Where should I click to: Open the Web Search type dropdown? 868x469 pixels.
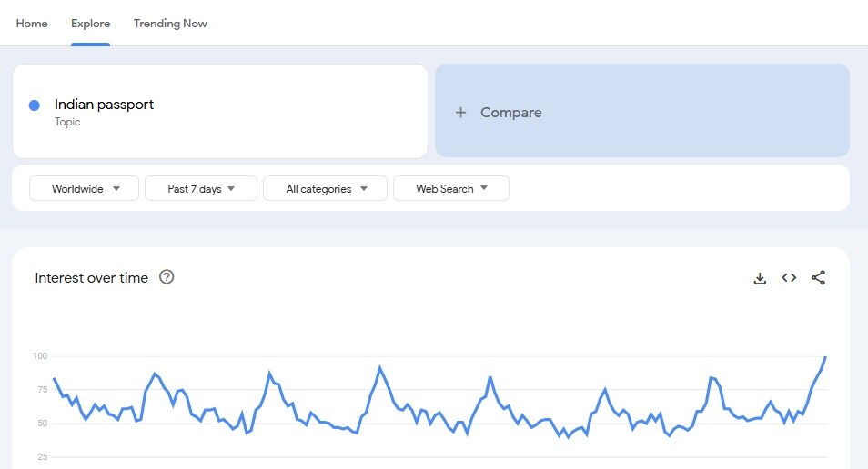(x=451, y=189)
